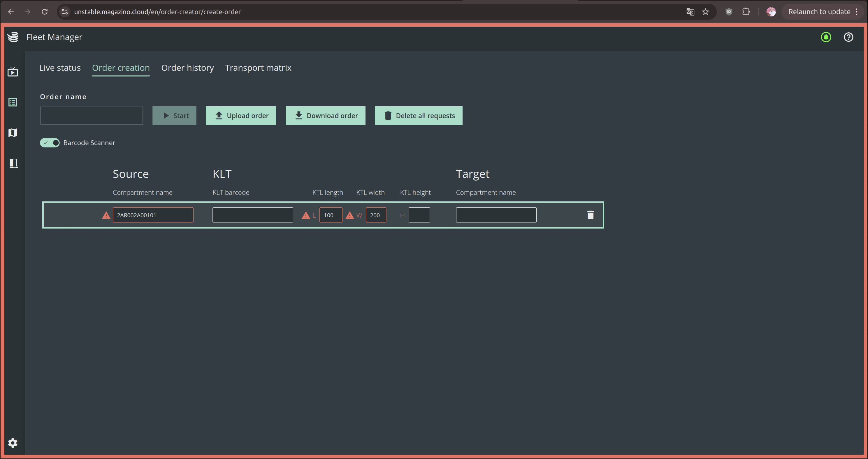The height and width of the screenshot is (459, 868).
Task: Switch to the Live status tab
Action: coord(60,68)
